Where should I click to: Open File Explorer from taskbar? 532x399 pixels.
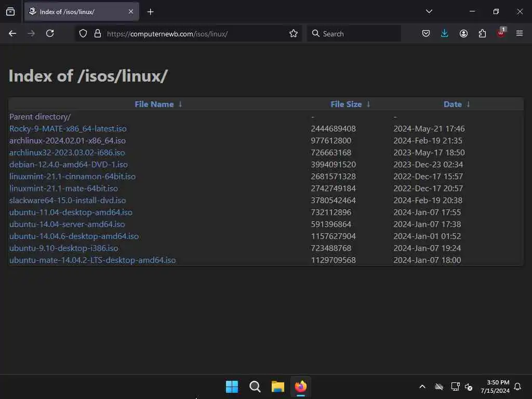278,387
